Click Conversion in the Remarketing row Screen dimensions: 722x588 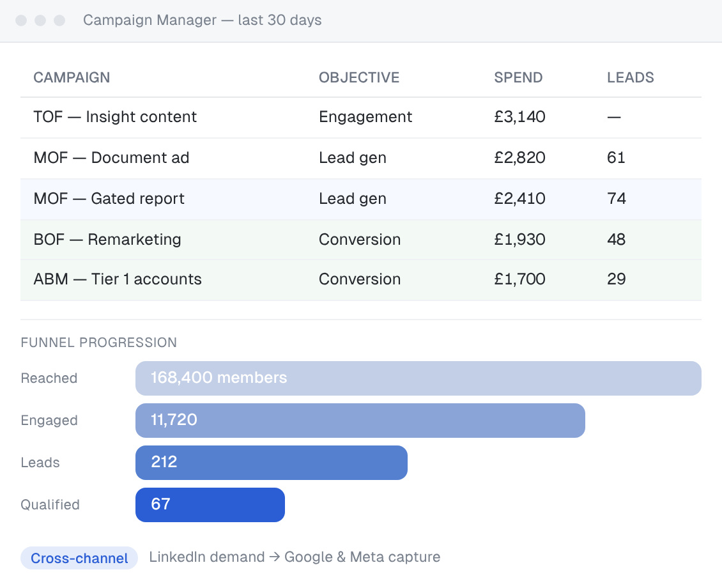(360, 240)
